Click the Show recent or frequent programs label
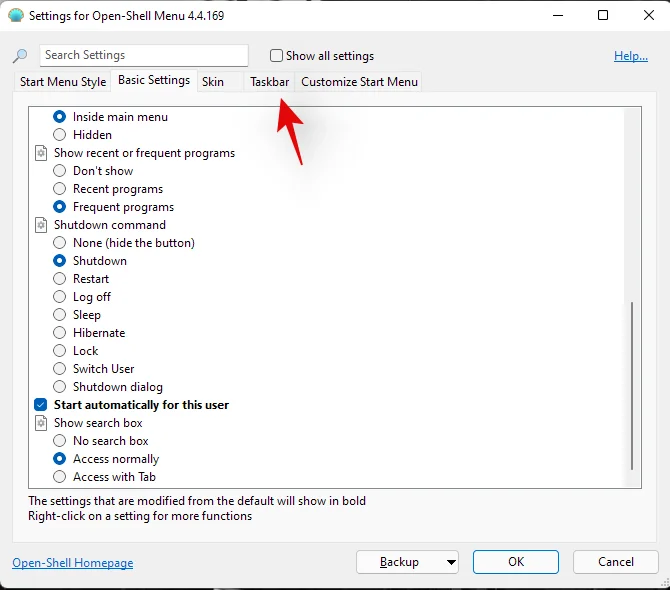Image resolution: width=670 pixels, height=590 pixels. click(144, 153)
